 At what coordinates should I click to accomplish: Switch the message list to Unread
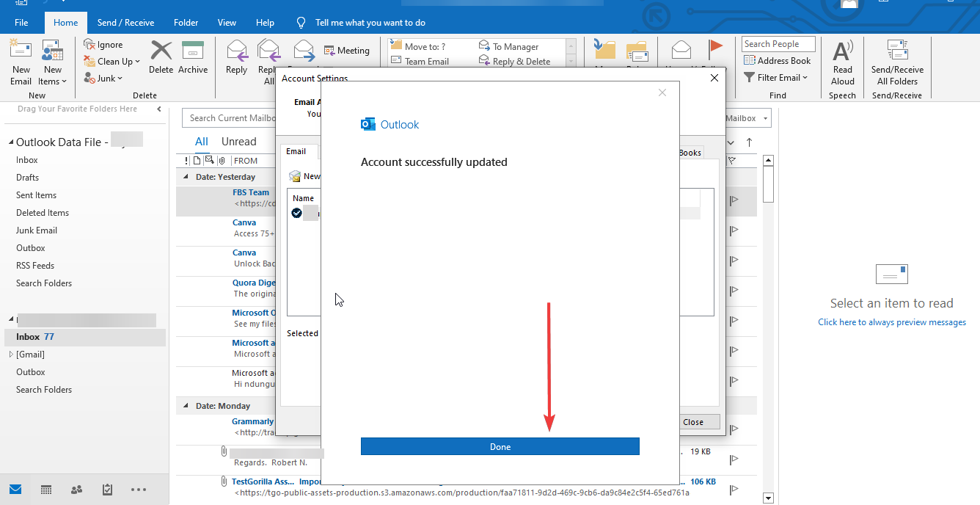pos(238,141)
